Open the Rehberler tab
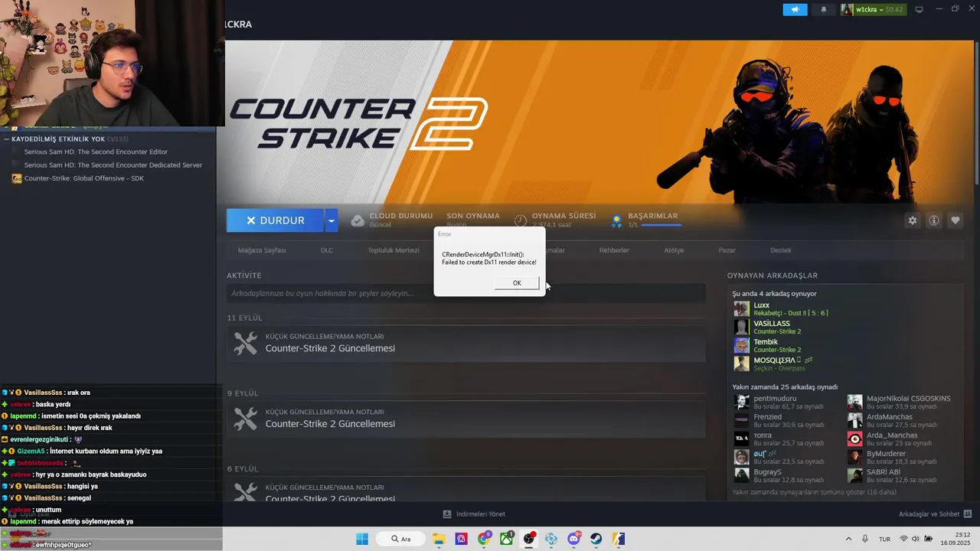This screenshot has height=551, width=980. 614,250
